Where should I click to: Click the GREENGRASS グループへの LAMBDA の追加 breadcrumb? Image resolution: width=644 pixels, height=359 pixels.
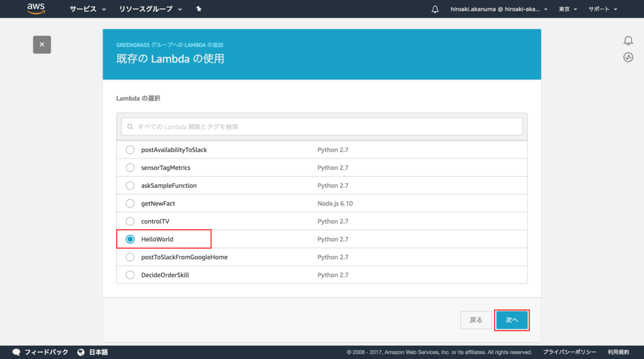170,45
